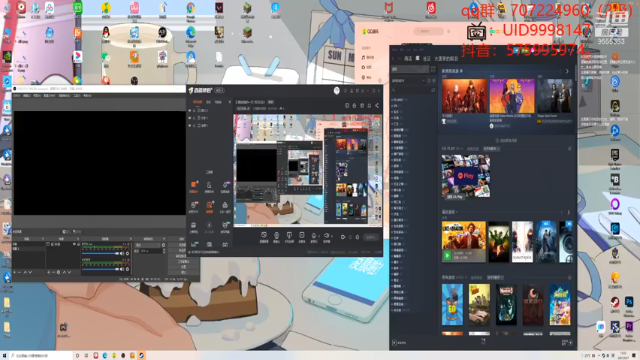Click search box in the QQ window
The image size is (640, 360).
coord(428,31)
